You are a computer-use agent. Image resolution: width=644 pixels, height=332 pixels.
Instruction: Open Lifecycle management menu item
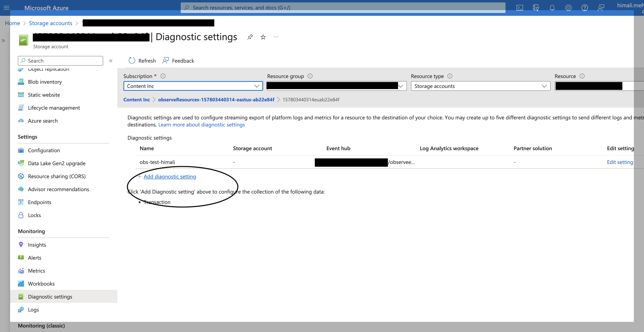coord(54,108)
